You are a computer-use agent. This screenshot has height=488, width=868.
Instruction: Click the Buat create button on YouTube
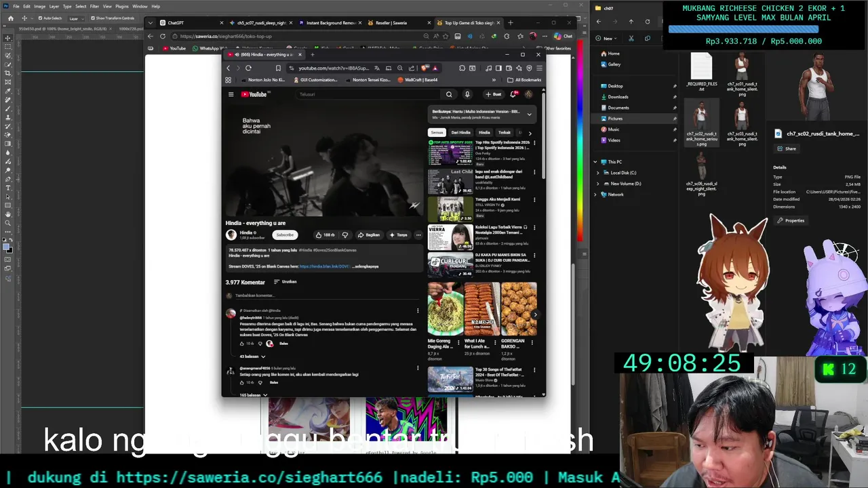[x=493, y=94]
